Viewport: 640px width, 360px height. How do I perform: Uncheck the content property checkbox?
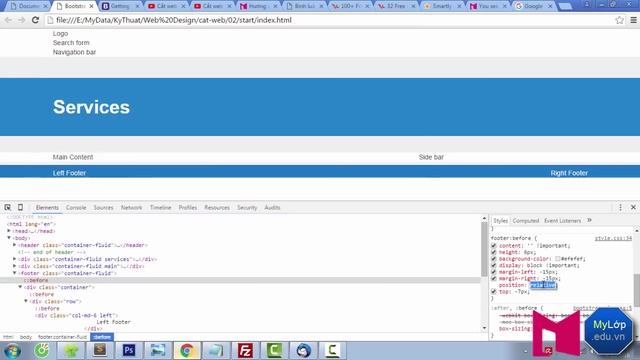(x=494, y=246)
